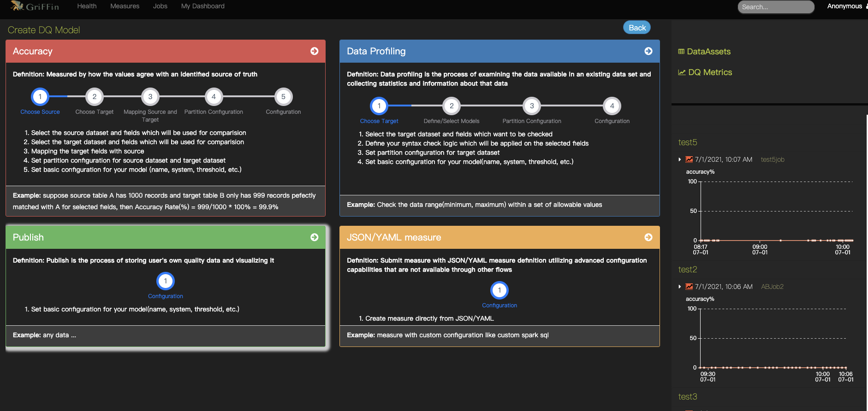
Task: Click '7/1/2021, 10:06 AM' timestamp
Action: tap(724, 287)
